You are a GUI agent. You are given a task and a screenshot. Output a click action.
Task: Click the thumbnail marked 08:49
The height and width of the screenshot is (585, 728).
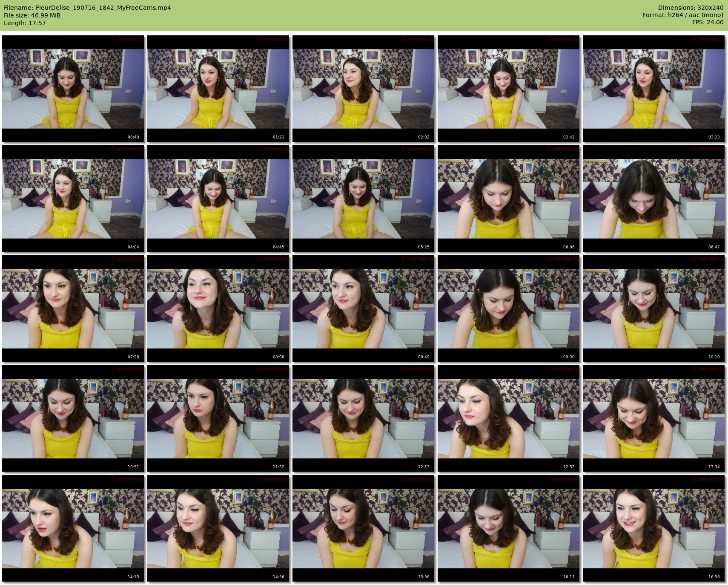363,308
